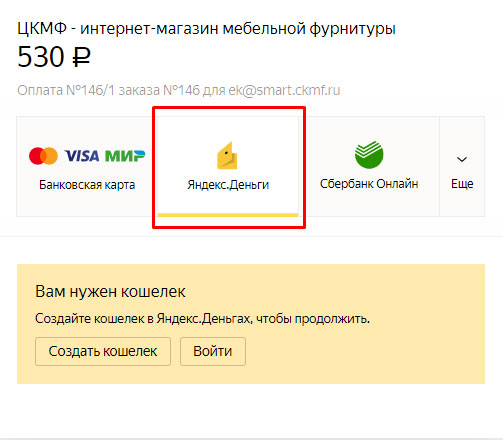Click the VISA logo
The image size is (503, 440).
coord(82,156)
